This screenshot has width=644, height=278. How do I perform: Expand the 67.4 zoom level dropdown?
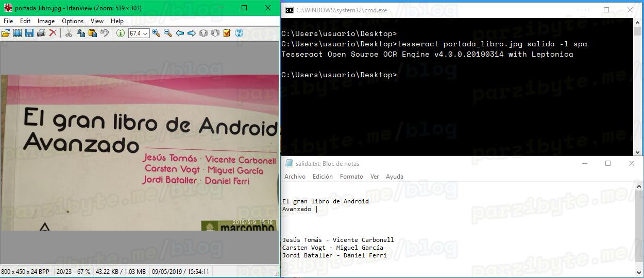pos(145,33)
